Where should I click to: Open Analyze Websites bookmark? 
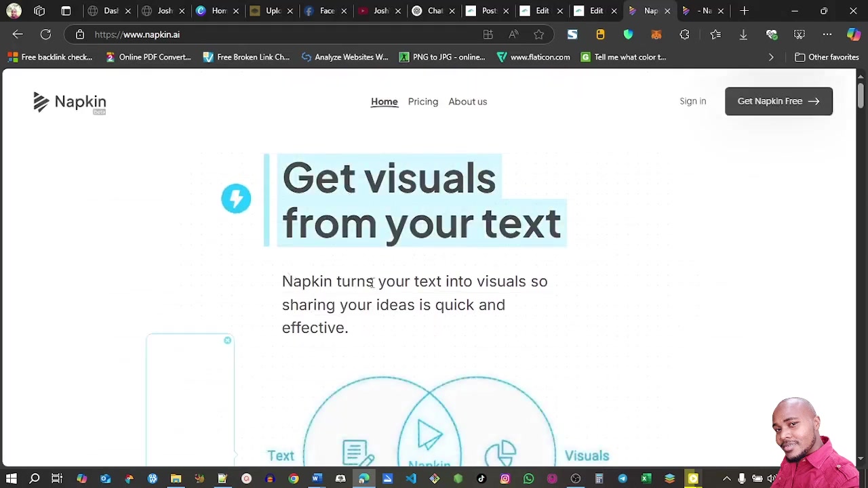[x=345, y=57]
